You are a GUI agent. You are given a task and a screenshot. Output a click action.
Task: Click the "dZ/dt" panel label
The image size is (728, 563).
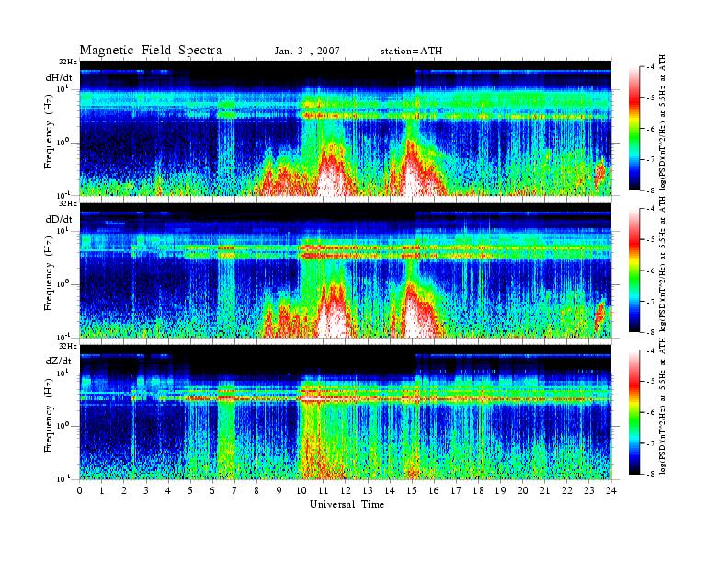(x=59, y=361)
